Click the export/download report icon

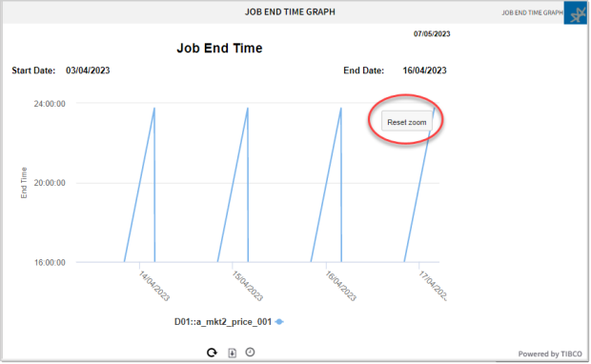pos(233,353)
